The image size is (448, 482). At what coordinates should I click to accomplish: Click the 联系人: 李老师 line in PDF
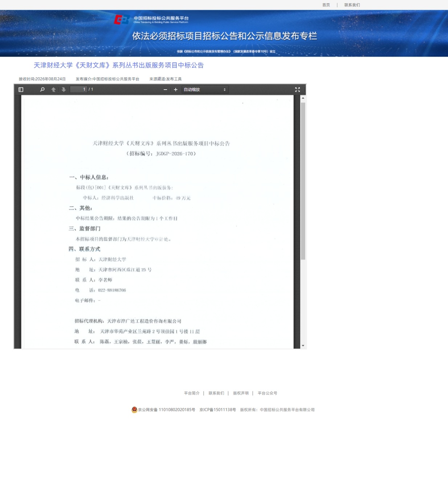point(93,280)
